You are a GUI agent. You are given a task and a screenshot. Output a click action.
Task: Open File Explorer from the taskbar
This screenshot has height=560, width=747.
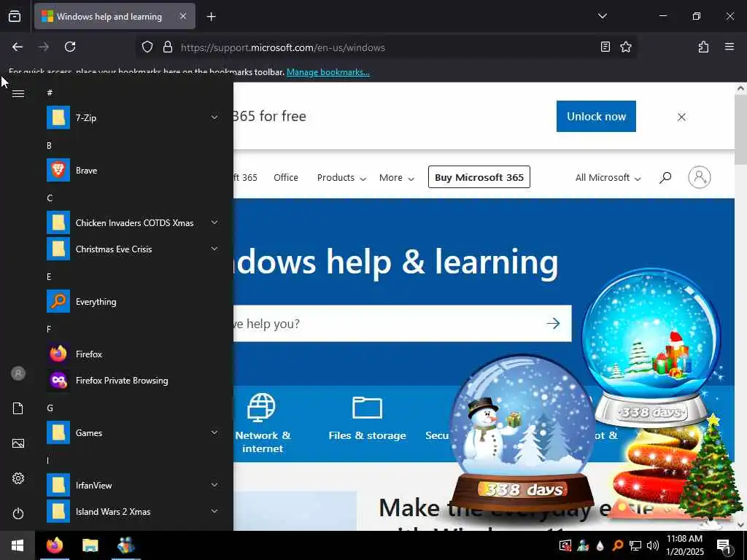(x=90, y=545)
